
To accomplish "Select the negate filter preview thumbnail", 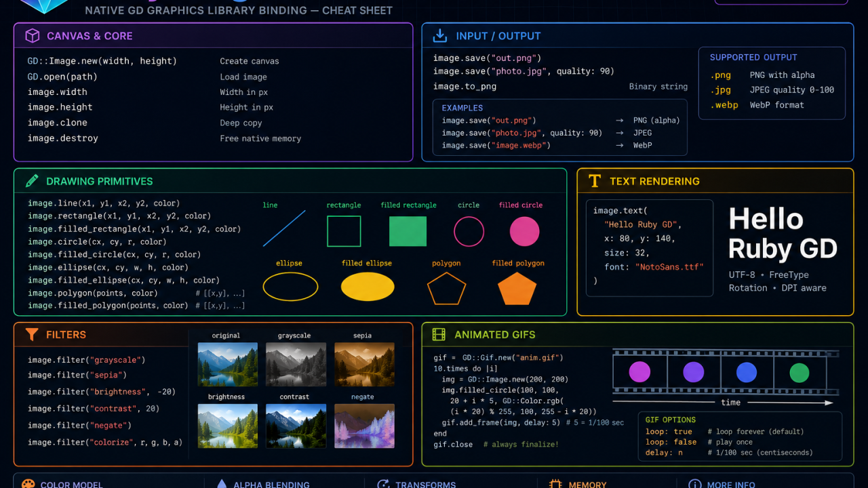I will [x=364, y=426].
